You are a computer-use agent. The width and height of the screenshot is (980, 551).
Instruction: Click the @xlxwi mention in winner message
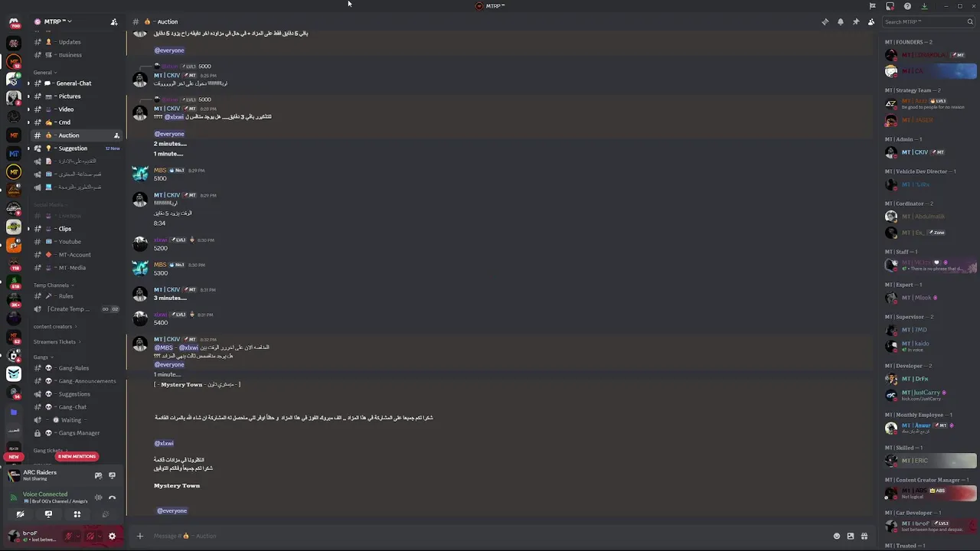pos(164,443)
